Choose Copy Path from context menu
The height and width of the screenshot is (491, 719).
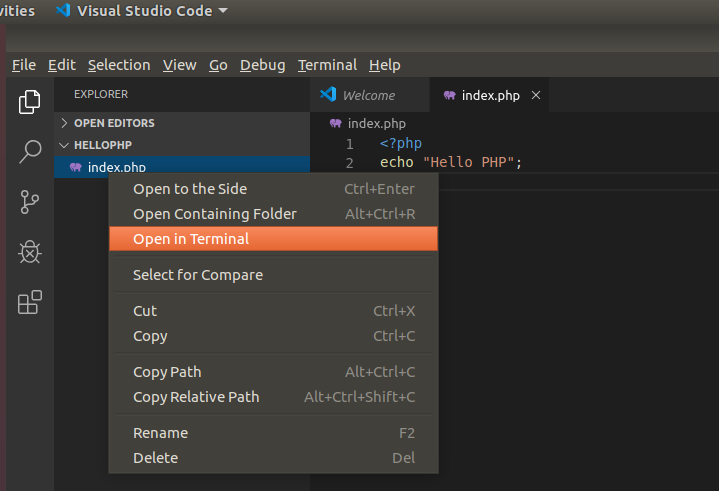273,372
